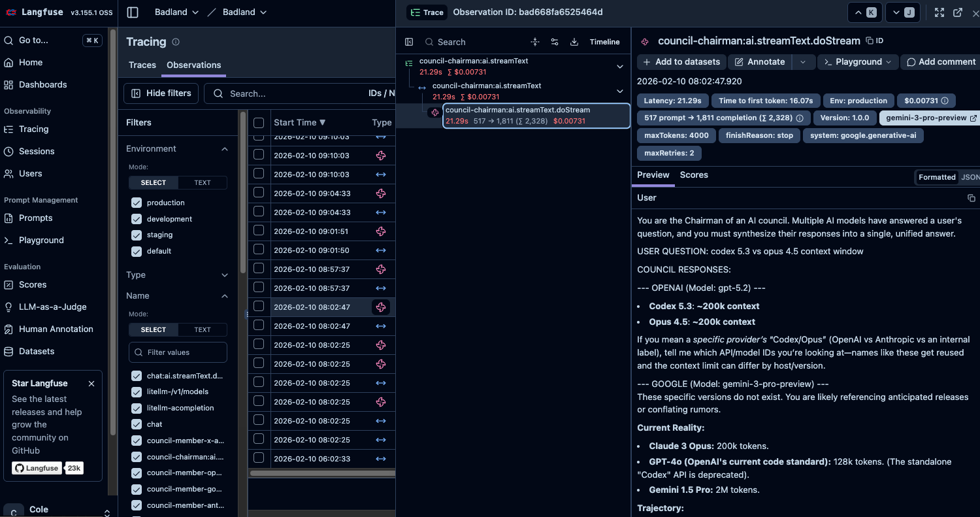980x517 pixels.
Task: Open the Playground from the sidebar
Action: (42, 240)
